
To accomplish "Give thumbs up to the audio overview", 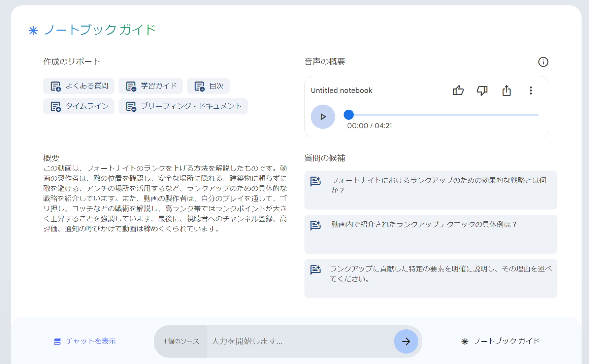I will [x=458, y=90].
